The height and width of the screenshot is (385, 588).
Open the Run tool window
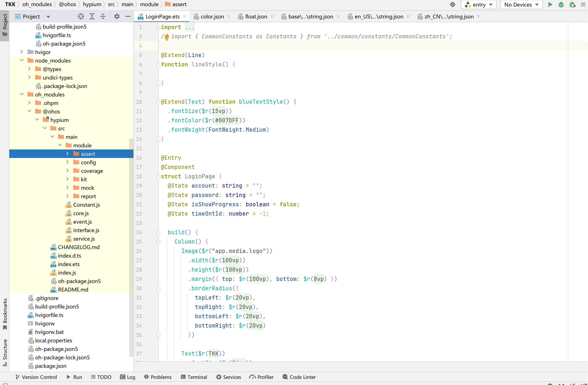[74, 377]
